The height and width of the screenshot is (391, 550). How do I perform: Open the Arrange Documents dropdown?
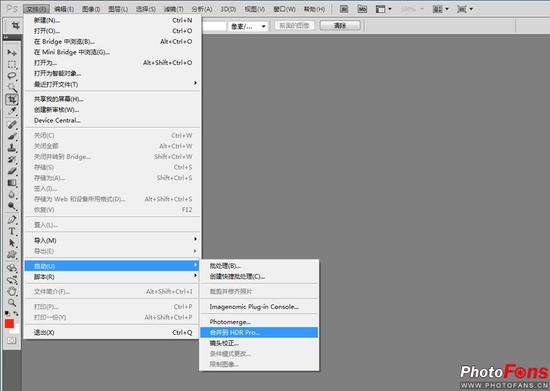click(x=441, y=9)
